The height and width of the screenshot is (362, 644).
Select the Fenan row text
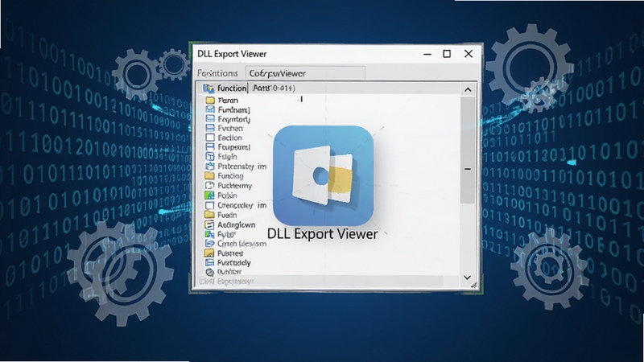coord(228,100)
